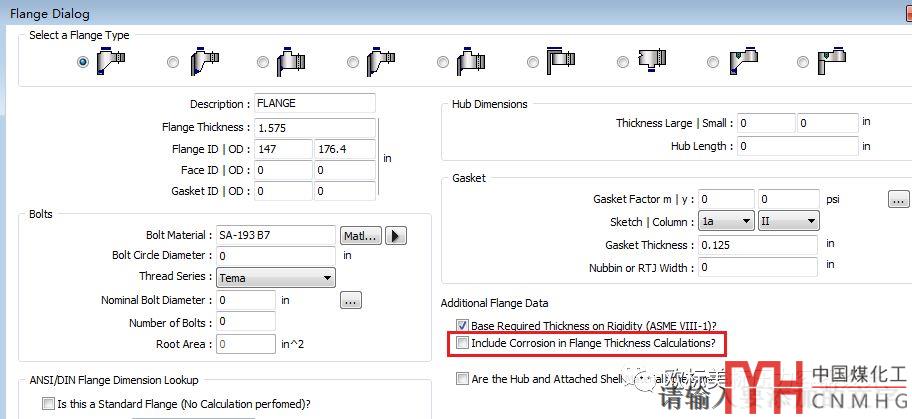Click the Flange OD field 176.4
The height and width of the screenshot is (419, 912).
coord(345,149)
